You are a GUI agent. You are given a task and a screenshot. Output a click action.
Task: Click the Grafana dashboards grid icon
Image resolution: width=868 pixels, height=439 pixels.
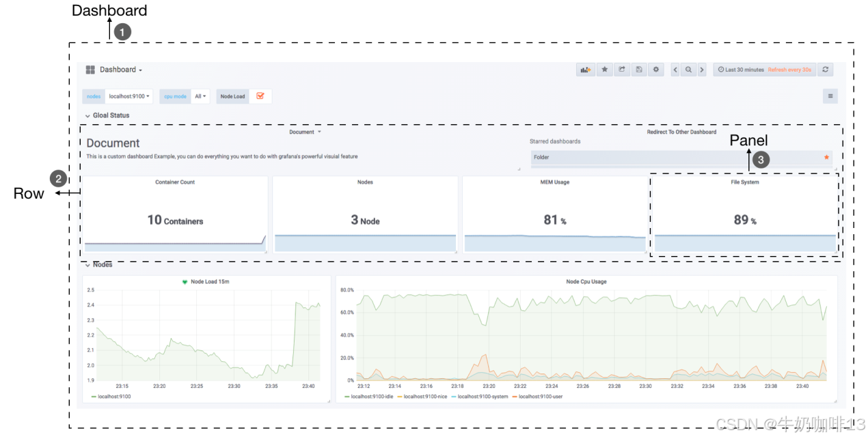(90, 70)
